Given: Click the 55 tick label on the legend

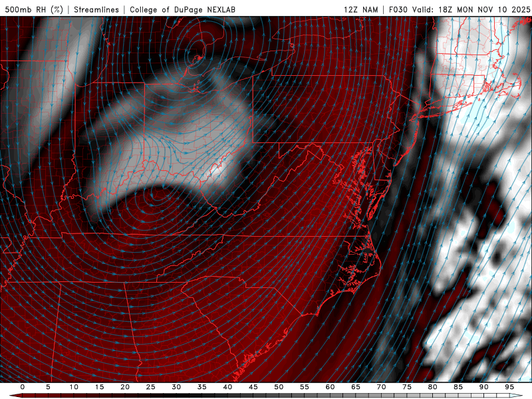Looking at the screenshot, I should [305, 387].
